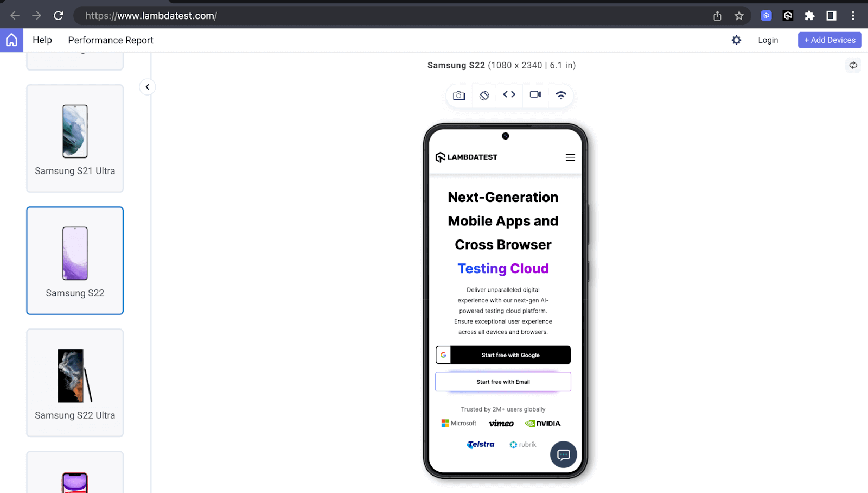
Task: Go to home via the house icon
Action: 11,40
